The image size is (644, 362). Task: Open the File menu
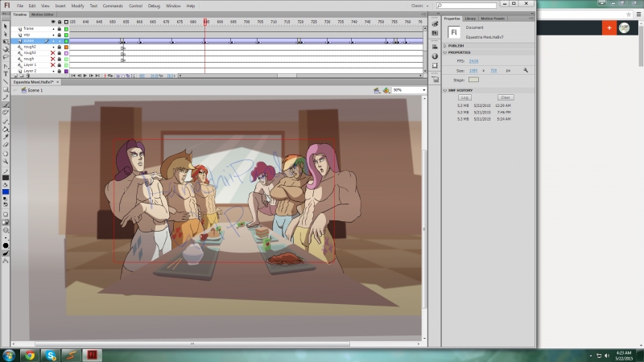19,6
